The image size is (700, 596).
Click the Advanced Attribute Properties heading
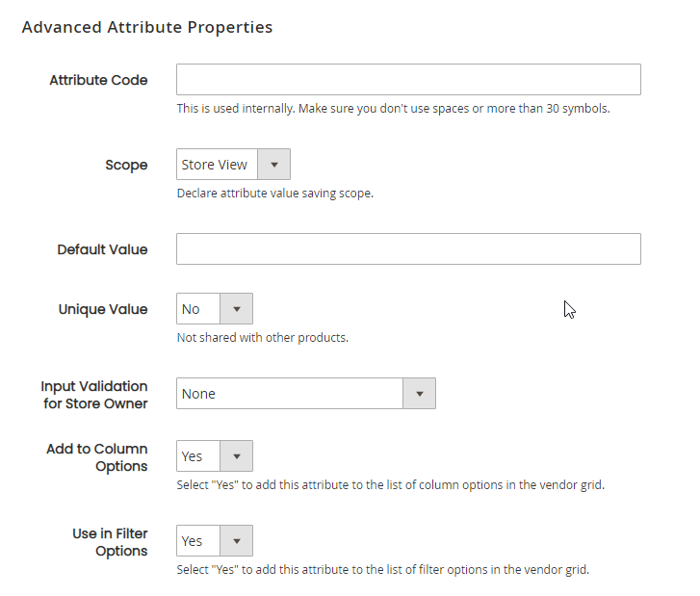coord(147,27)
